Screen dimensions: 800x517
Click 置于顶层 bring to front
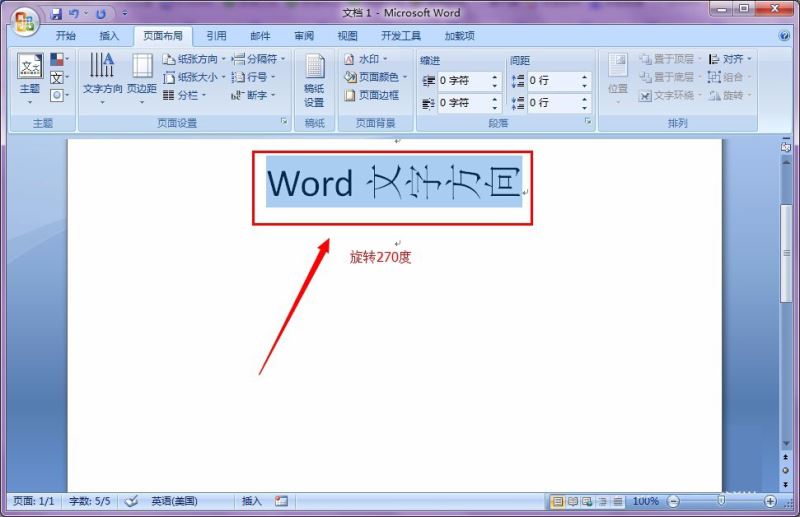(x=670, y=59)
